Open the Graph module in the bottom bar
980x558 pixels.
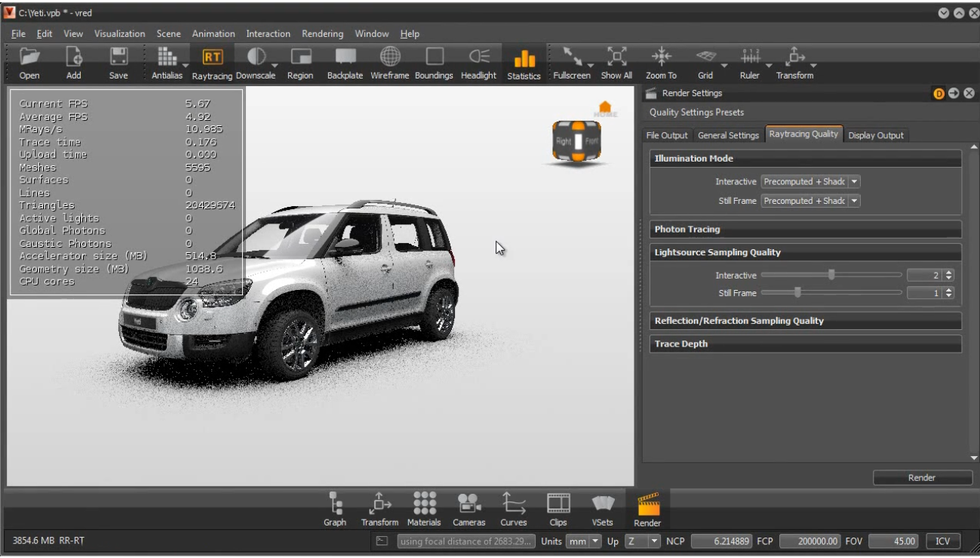coord(335,510)
